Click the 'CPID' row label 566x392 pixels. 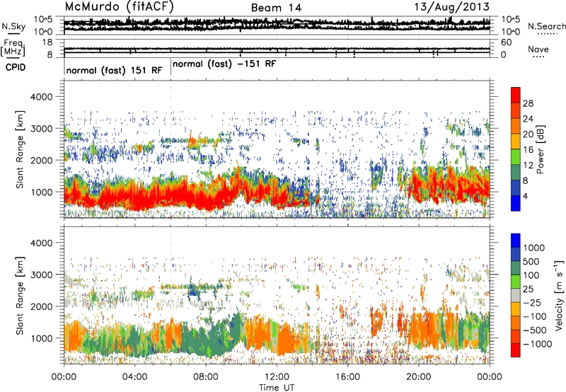pyautogui.click(x=16, y=67)
